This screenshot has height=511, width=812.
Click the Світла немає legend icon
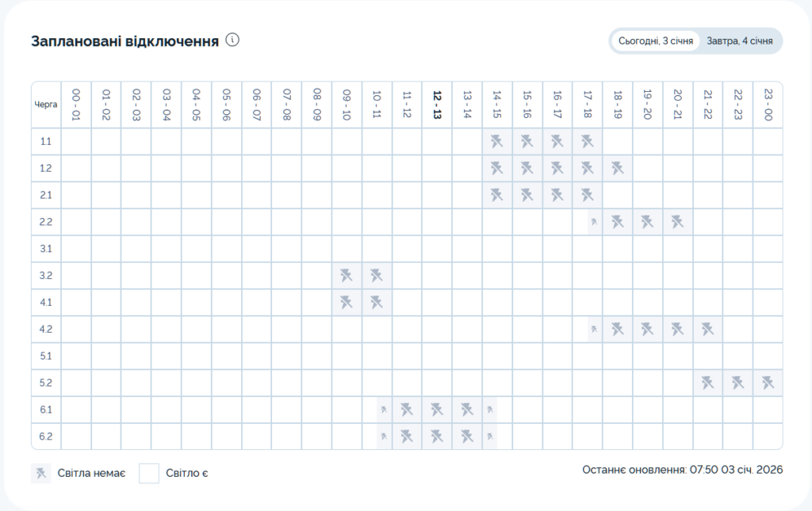40,474
